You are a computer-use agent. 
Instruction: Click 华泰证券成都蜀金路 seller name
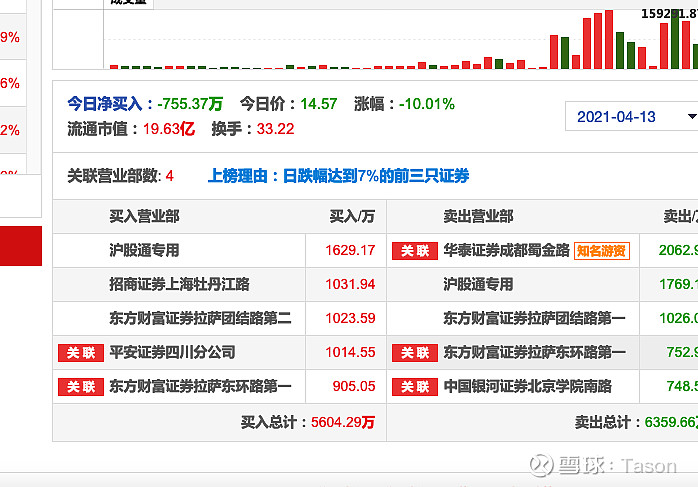pyautogui.click(x=507, y=250)
